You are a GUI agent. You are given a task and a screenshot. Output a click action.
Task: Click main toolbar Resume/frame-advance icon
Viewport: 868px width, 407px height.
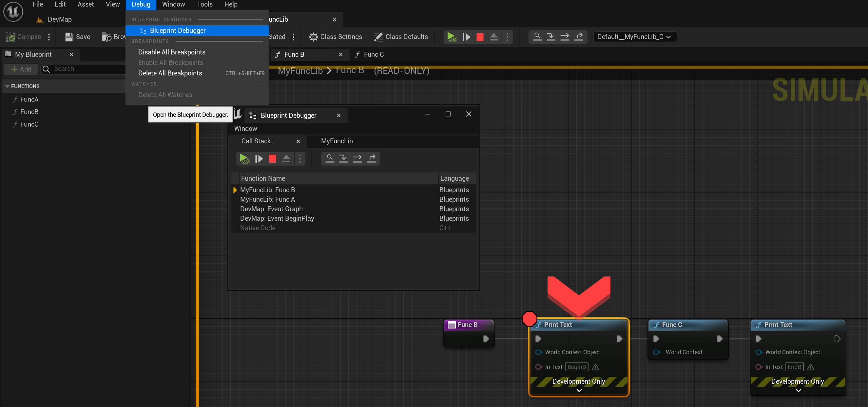click(x=466, y=37)
